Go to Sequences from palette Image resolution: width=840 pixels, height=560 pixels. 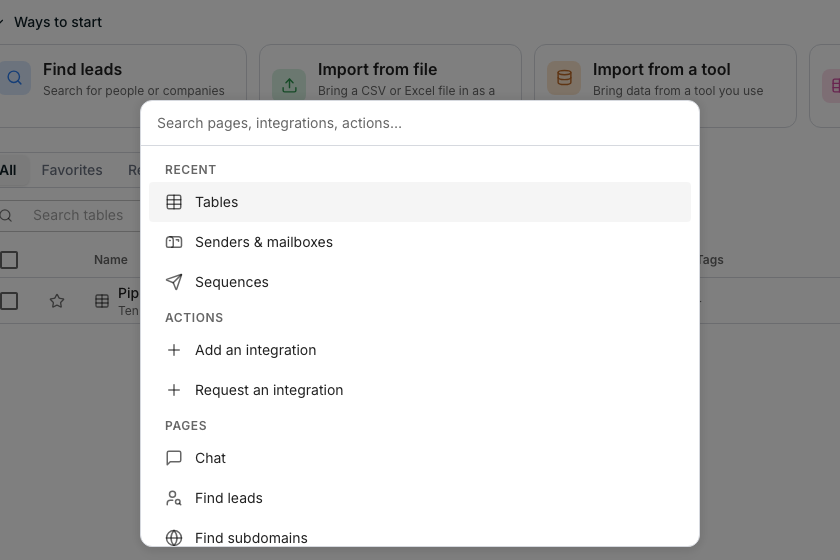tap(420, 282)
